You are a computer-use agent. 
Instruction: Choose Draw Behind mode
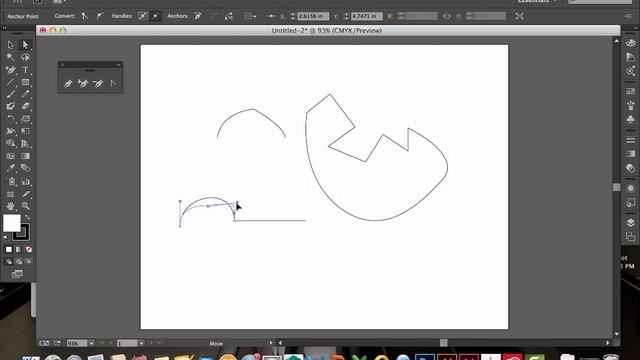pos(19,261)
